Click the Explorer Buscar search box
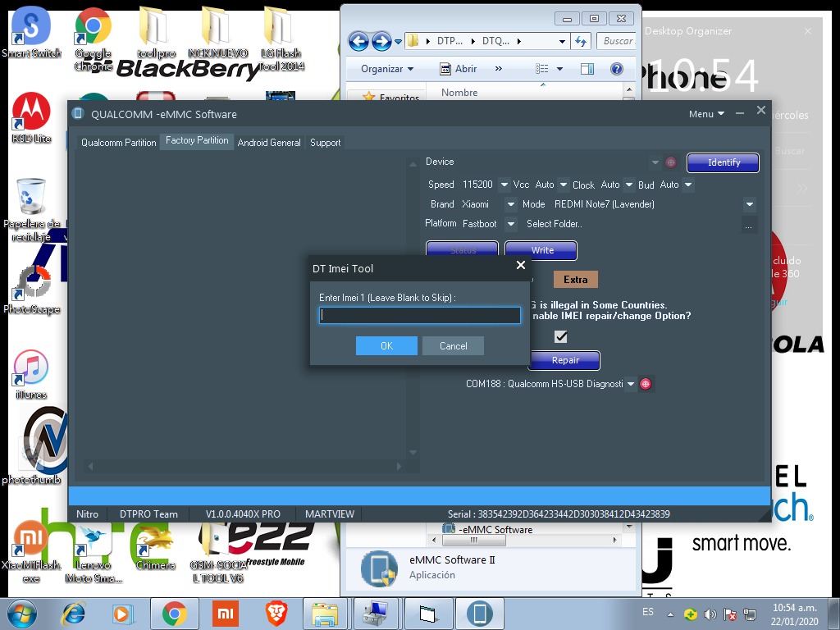Screen dimensions: 840x630 [619, 41]
